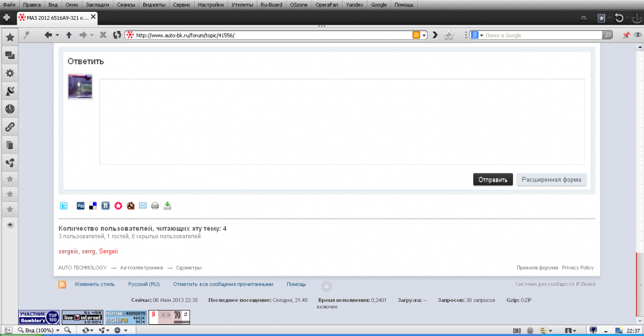Open the Закладки menu
Screen dimensions: 644x336
97,4
